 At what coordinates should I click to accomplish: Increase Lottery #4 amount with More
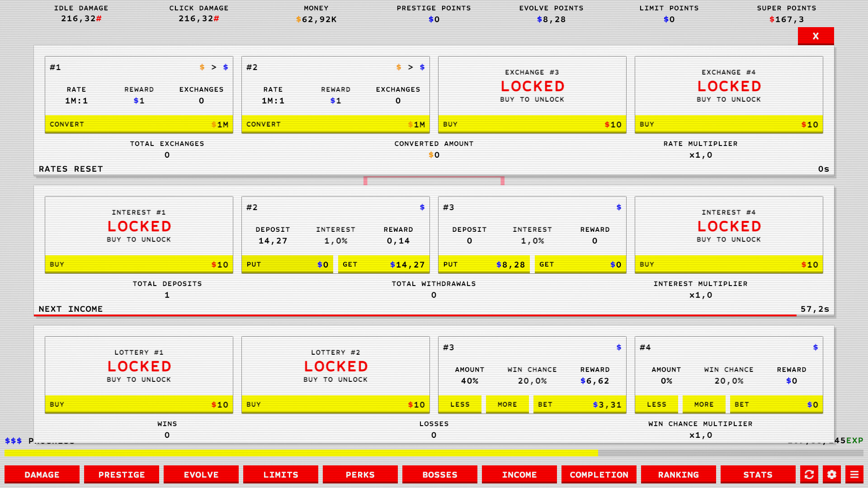(704, 404)
